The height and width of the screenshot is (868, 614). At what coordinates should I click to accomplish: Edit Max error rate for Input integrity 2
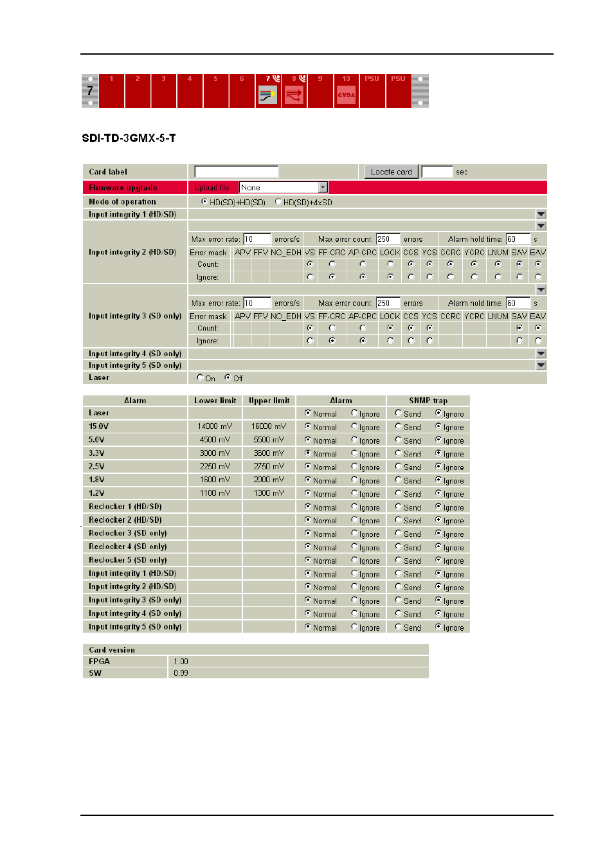coord(257,239)
